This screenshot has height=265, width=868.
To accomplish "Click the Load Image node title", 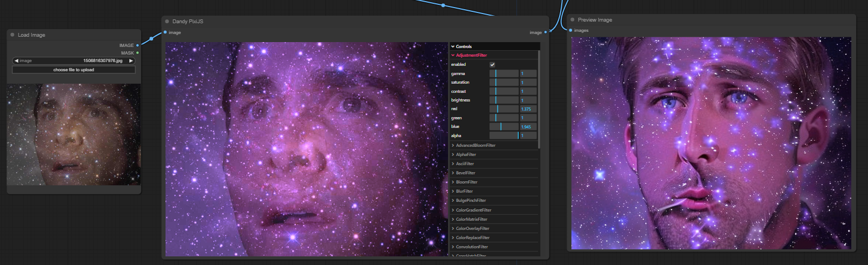I will tap(31, 35).
